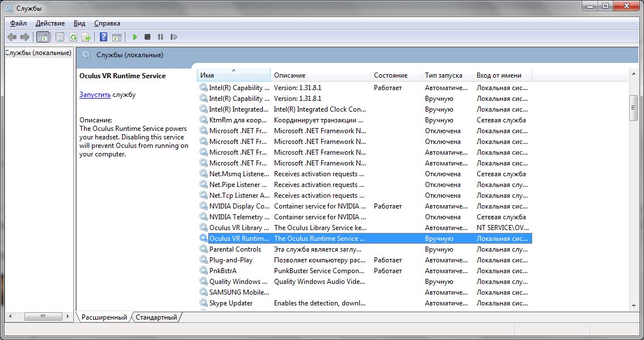Click the Properties toolbar icon

60,37
